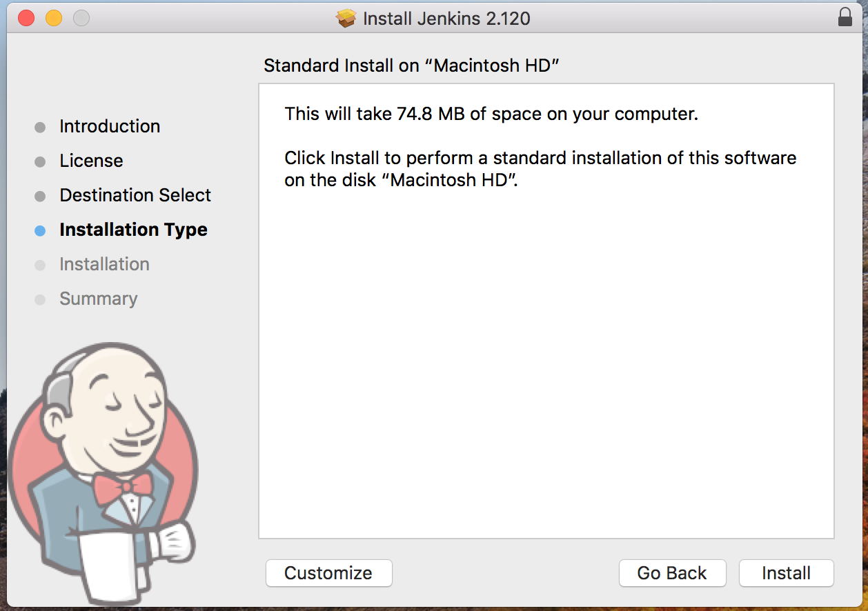Select the Installation Type step
This screenshot has width=868, height=611.
tap(133, 230)
